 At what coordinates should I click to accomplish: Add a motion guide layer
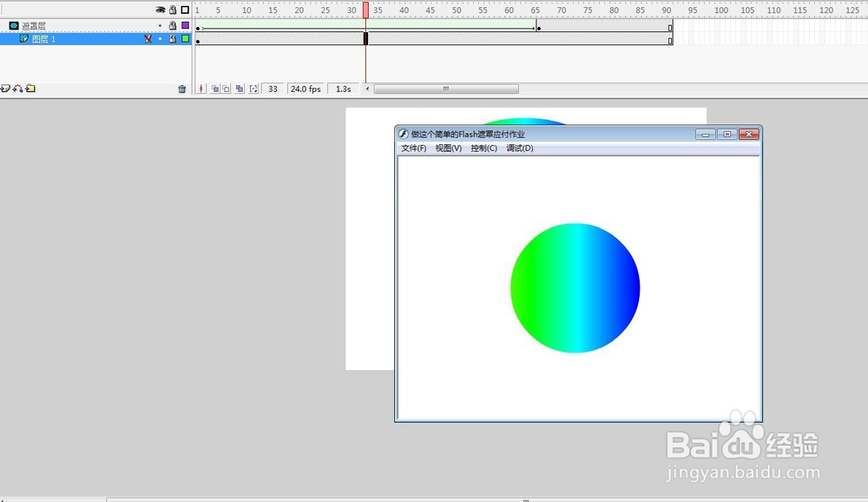tap(17, 89)
